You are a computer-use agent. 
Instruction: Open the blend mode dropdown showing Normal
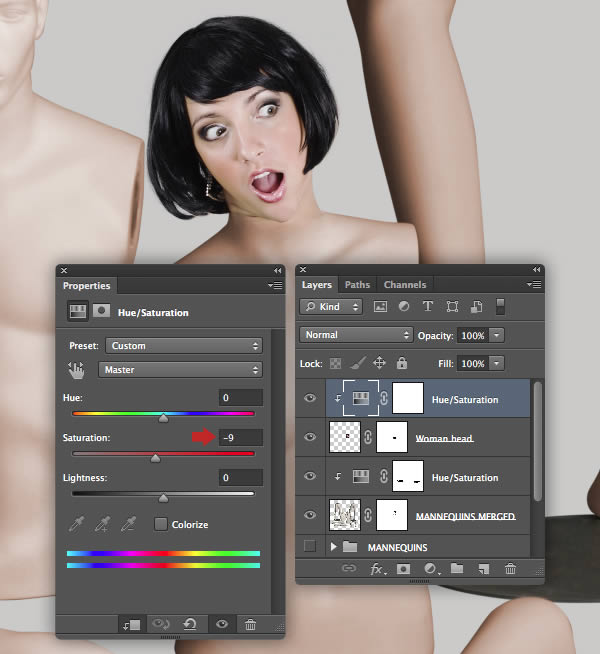[x=357, y=335]
